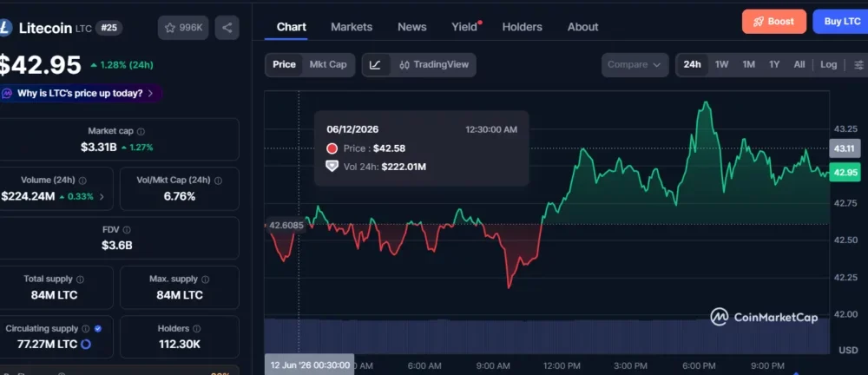Screen dimensions: 868x375
Task: Click tooltip Vol 24h $222.01M text
Action: click(x=404, y=167)
